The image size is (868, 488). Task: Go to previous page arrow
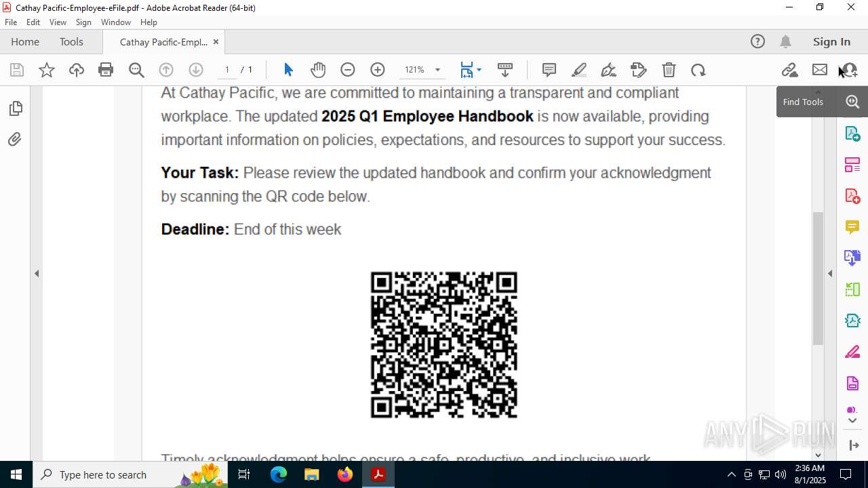click(166, 70)
